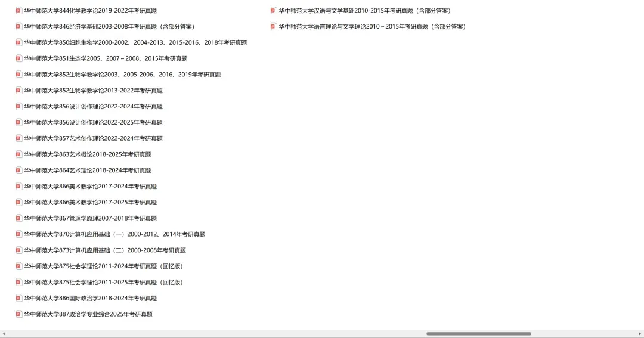Click the horizontal scrollbar thumb
The height and width of the screenshot is (338, 644).
tap(478, 334)
